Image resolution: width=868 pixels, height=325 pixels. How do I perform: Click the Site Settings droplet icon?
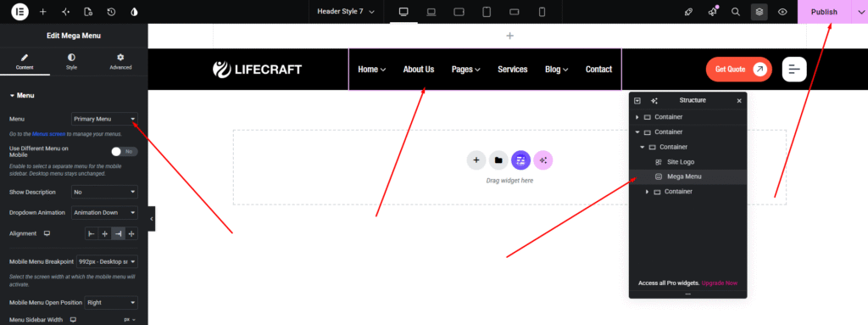coord(134,12)
